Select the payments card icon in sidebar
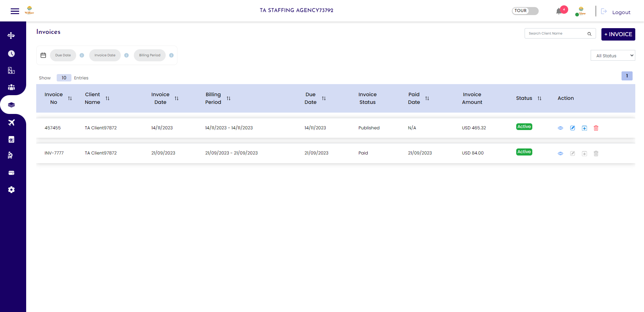 click(x=11, y=173)
